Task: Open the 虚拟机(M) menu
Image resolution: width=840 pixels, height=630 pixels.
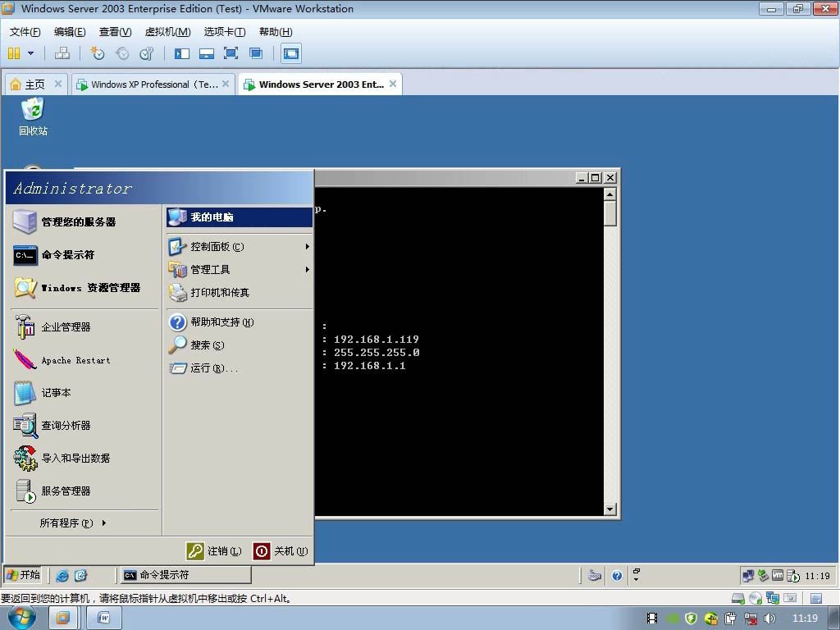Action: click(167, 32)
